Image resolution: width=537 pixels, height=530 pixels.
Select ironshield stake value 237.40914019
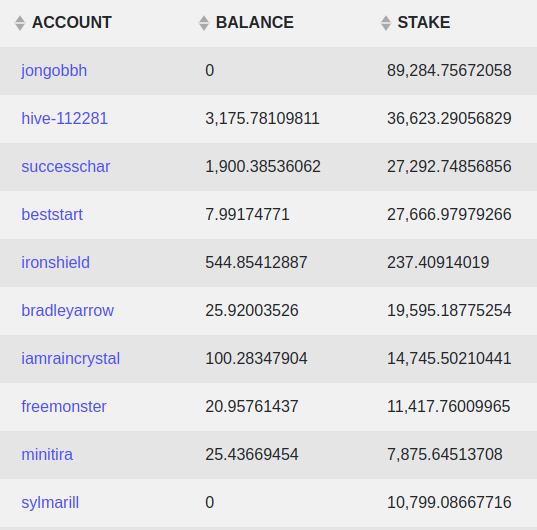[438, 263]
